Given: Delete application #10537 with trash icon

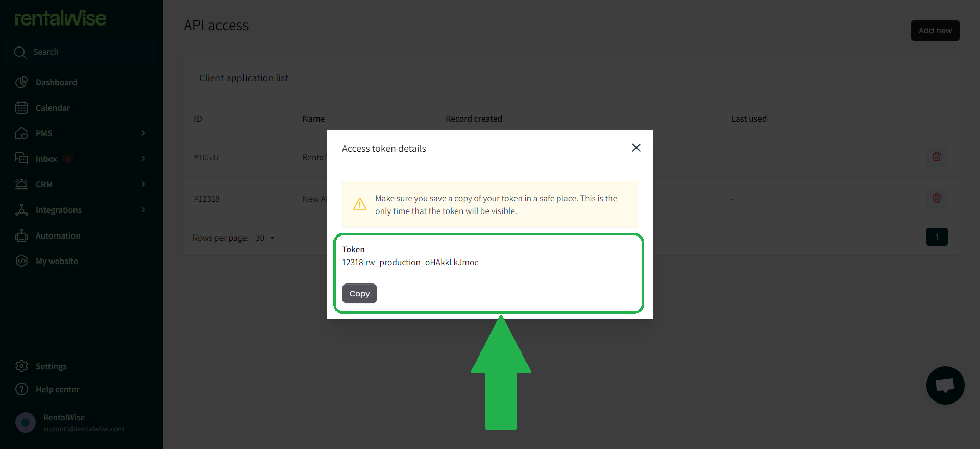Looking at the screenshot, I should pos(937,157).
